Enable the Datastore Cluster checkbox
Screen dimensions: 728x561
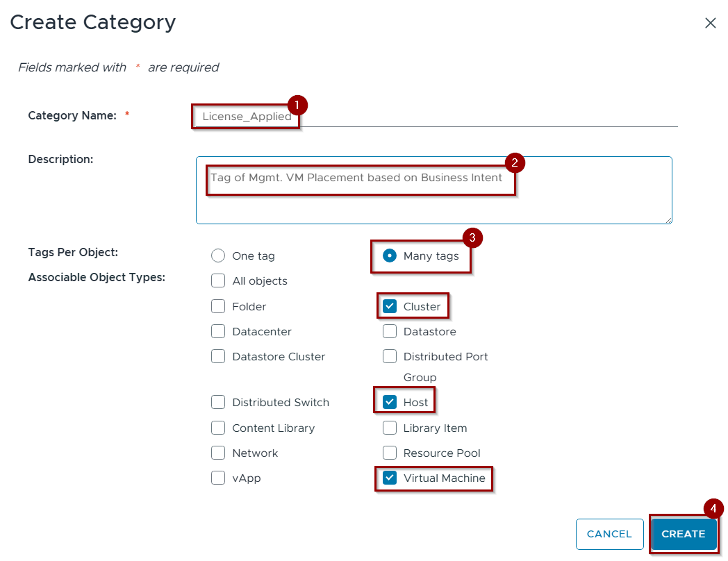(x=218, y=356)
